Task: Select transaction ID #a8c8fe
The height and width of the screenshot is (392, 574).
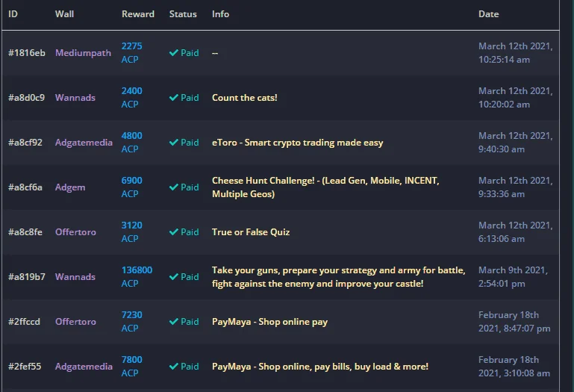Action: tap(25, 232)
